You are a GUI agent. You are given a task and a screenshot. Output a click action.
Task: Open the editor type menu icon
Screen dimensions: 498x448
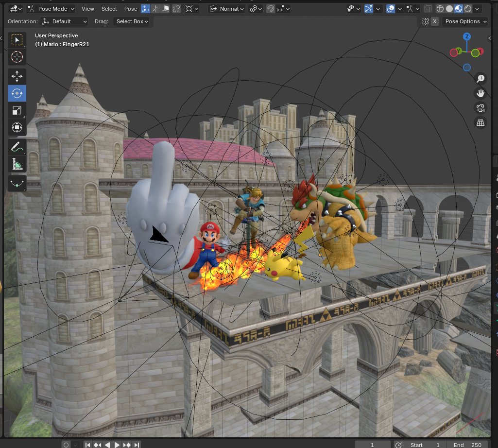(x=16, y=9)
